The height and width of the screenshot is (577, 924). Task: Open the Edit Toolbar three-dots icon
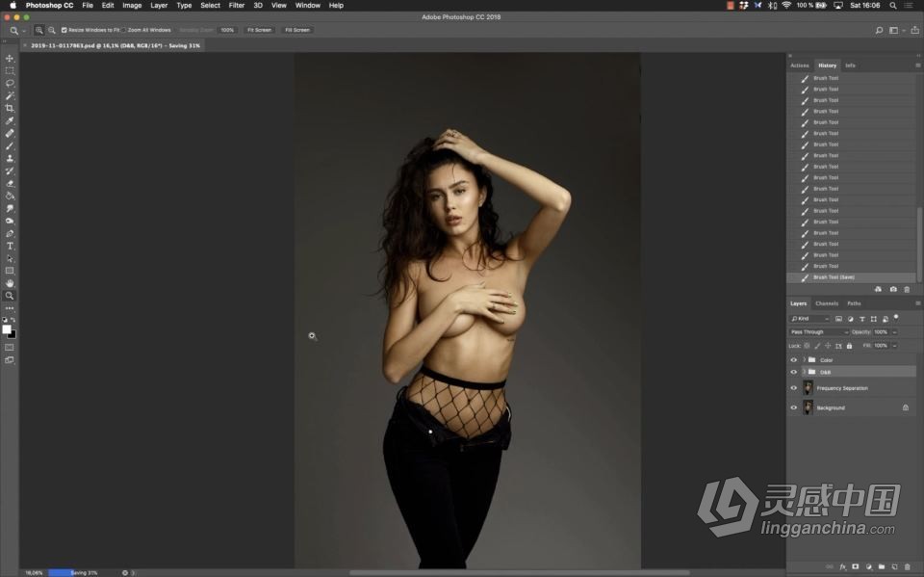10,308
